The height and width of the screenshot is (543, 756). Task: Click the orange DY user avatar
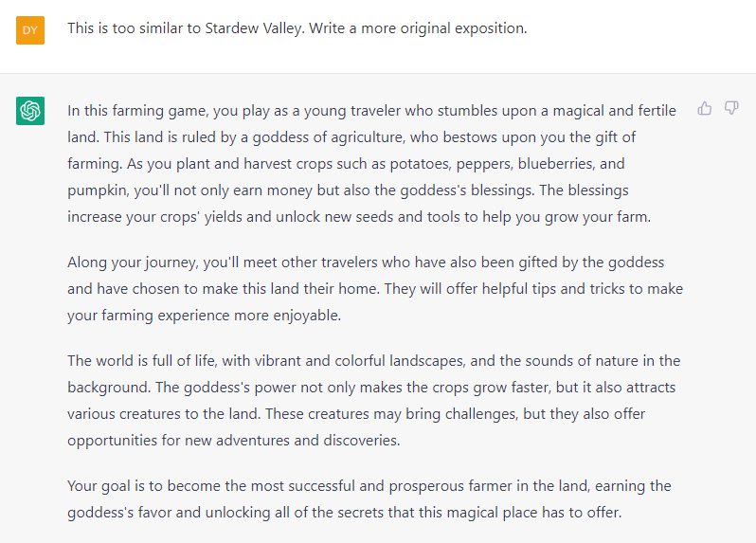tap(30, 29)
